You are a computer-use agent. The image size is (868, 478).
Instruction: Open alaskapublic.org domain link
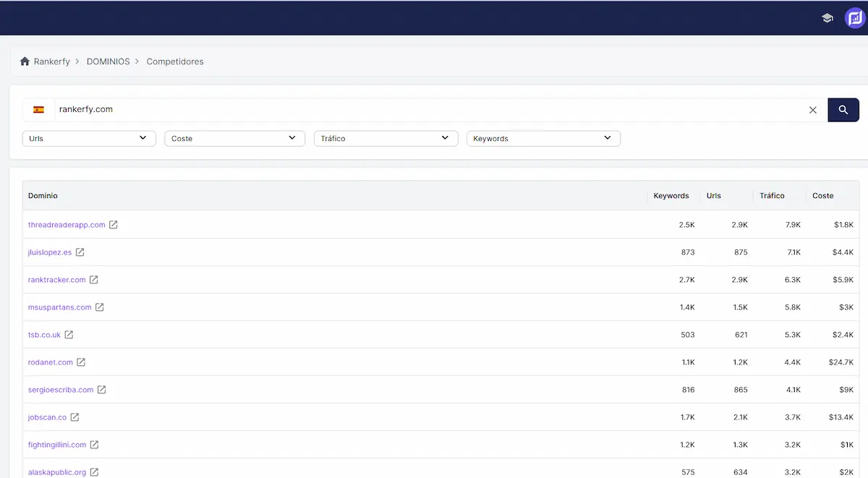coord(57,472)
